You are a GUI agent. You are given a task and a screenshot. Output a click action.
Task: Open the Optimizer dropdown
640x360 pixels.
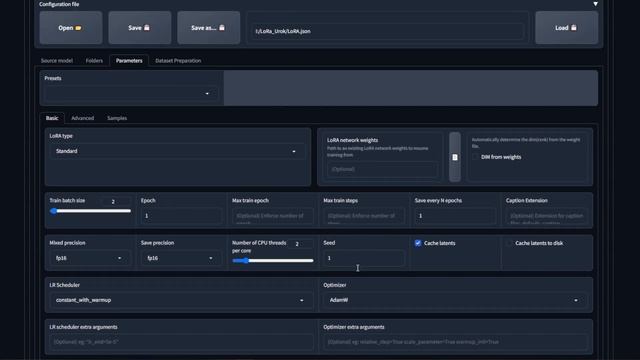point(456,300)
